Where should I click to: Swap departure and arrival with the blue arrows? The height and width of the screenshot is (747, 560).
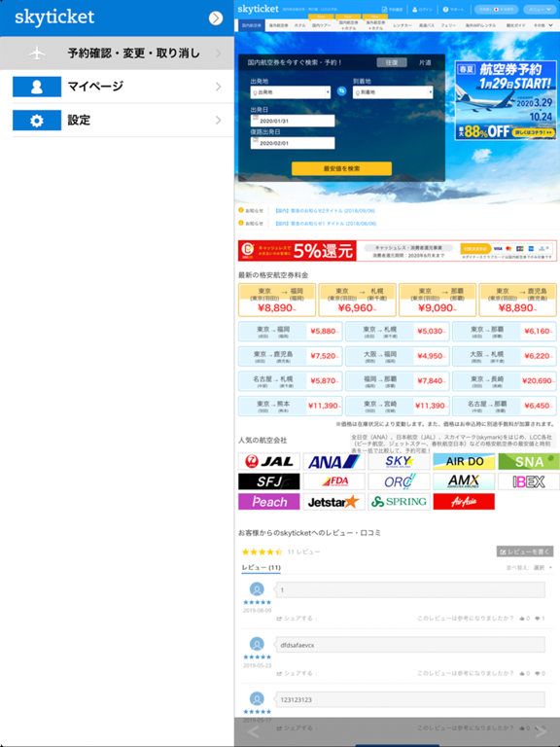(341, 91)
